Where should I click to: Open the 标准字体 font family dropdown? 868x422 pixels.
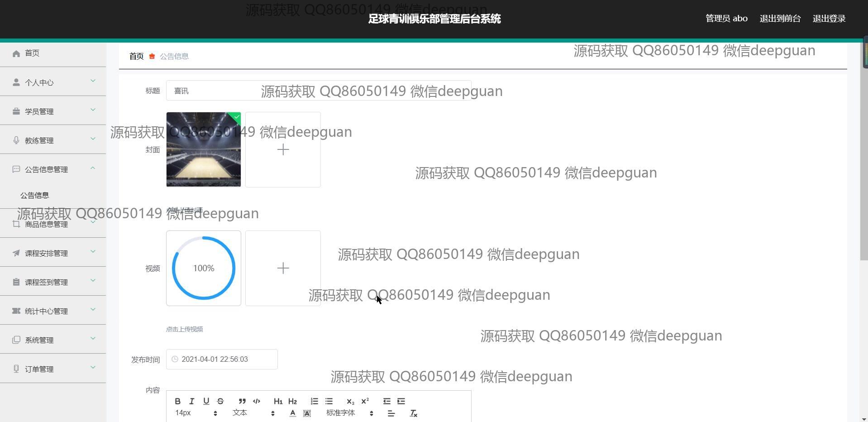tap(349, 413)
